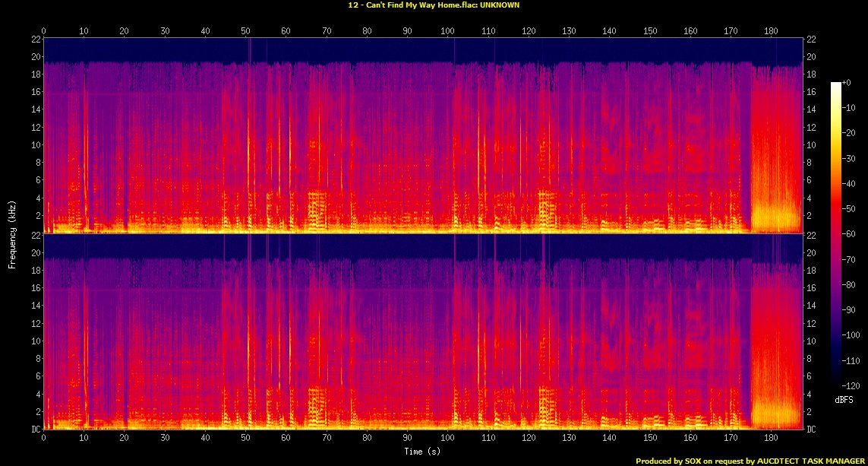Click the 10 kHz label on the upper-left frequency axis
The image size is (868, 466).
pyautogui.click(x=34, y=144)
